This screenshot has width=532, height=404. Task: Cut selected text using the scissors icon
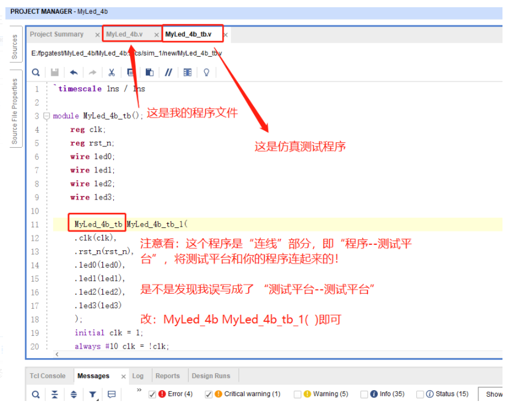[111, 72]
